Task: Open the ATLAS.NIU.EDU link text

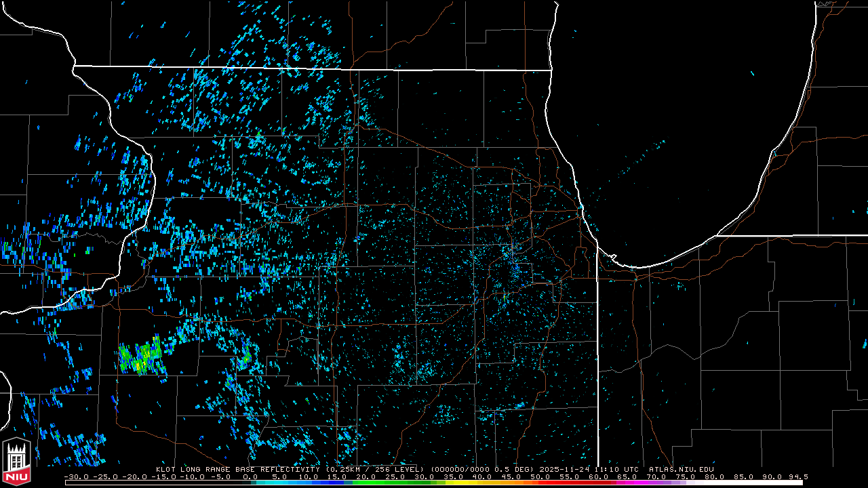Action: pyautogui.click(x=681, y=469)
